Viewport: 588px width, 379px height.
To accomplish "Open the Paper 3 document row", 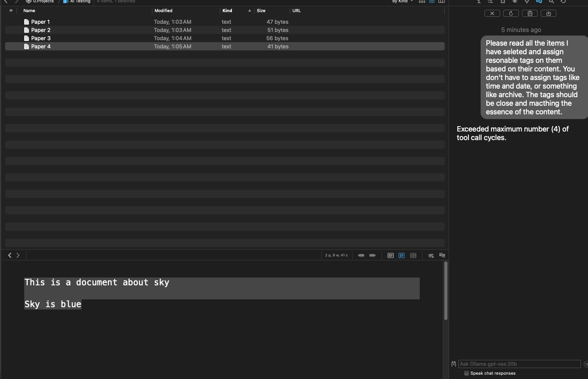I will (x=41, y=38).
